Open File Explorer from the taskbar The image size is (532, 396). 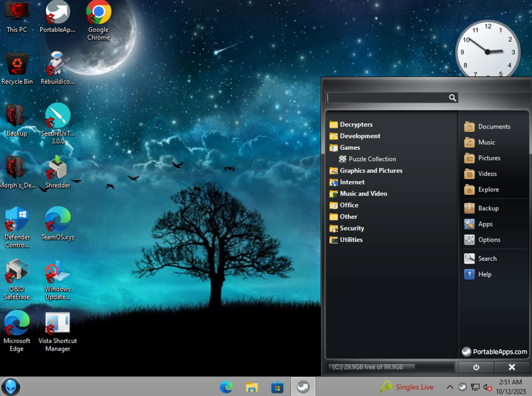(252, 387)
